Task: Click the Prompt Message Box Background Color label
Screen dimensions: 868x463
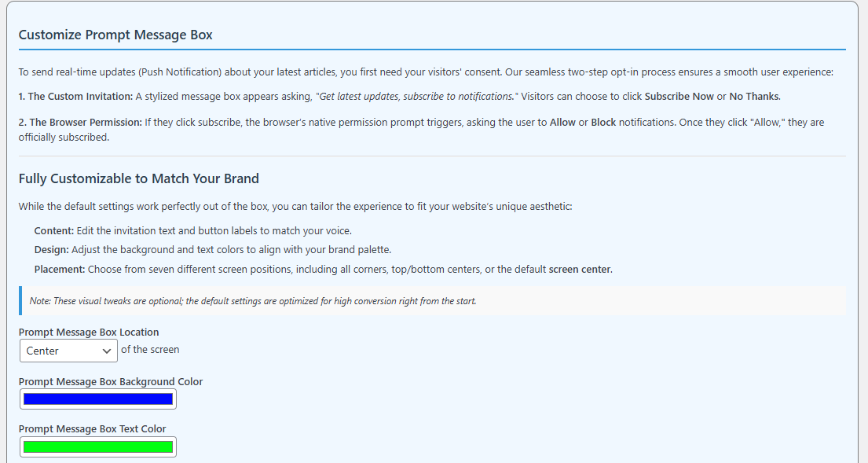Action: (111, 381)
